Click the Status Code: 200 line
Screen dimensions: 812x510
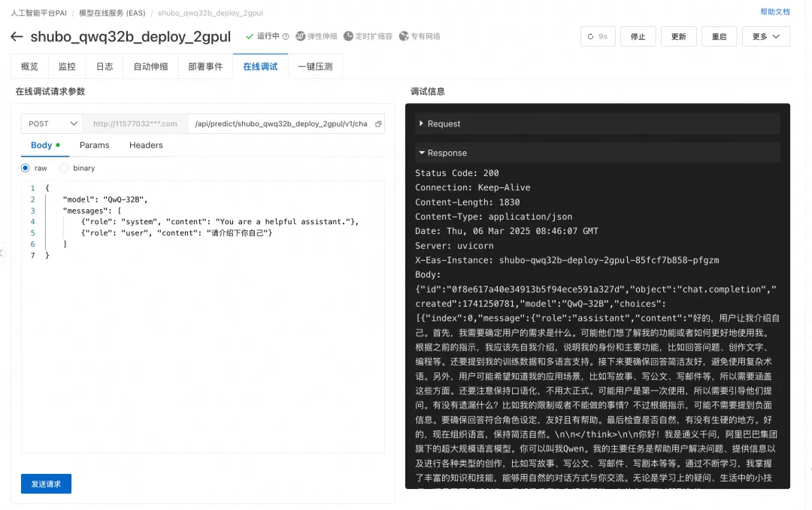click(457, 173)
